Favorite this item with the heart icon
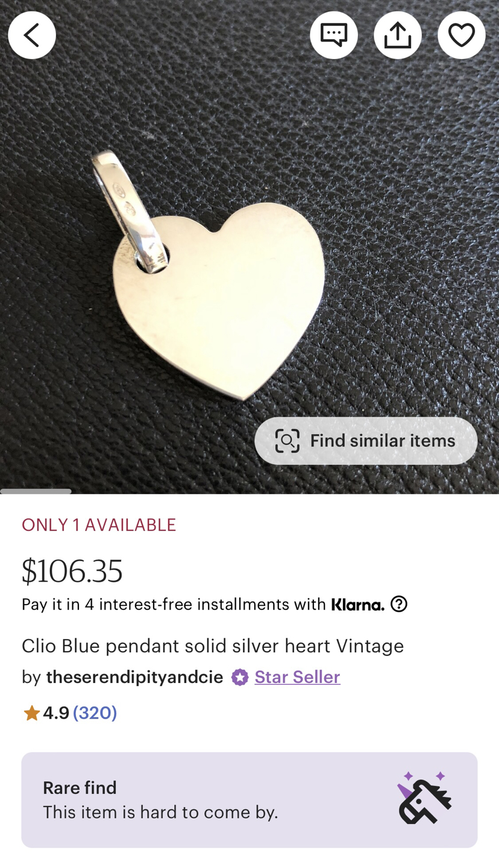 click(x=461, y=35)
